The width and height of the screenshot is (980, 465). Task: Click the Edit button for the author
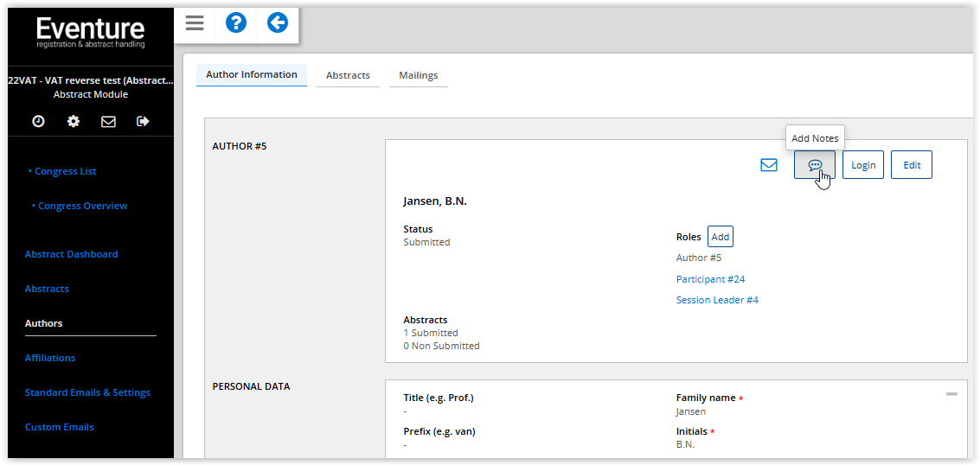click(x=912, y=165)
